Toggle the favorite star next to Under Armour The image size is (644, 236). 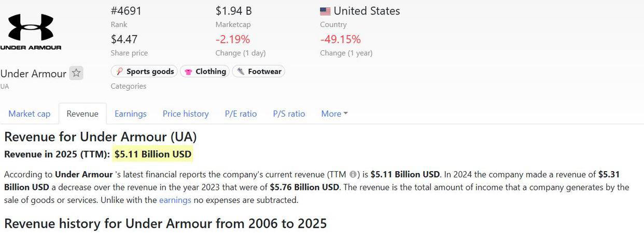[76, 73]
